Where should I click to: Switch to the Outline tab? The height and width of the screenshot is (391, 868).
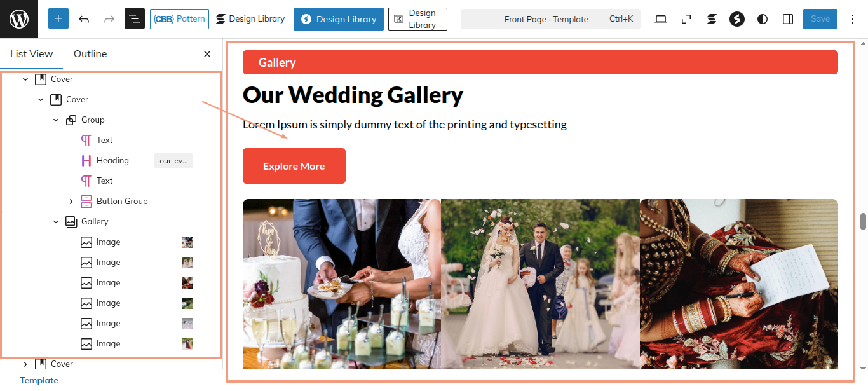pyautogui.click(x=90, y=54)
